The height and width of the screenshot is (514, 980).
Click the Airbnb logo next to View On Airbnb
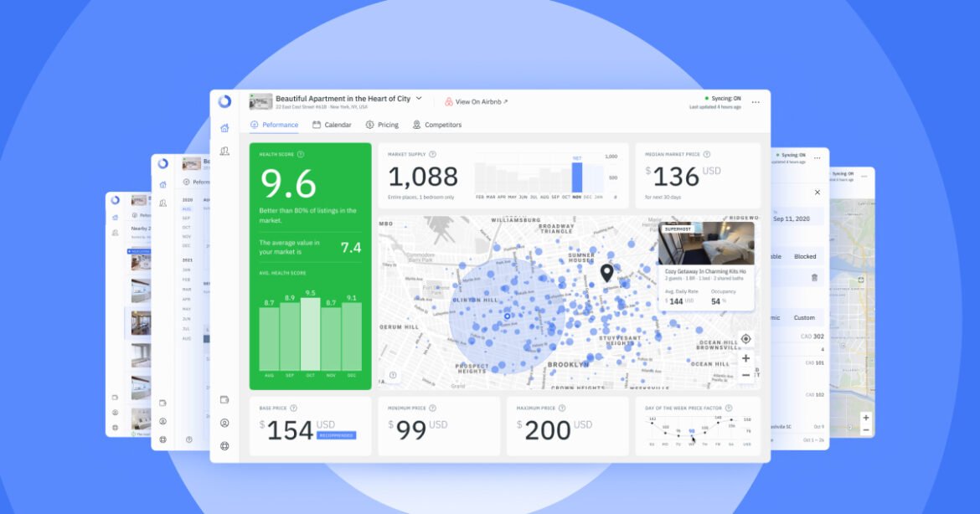pos(448,101)
